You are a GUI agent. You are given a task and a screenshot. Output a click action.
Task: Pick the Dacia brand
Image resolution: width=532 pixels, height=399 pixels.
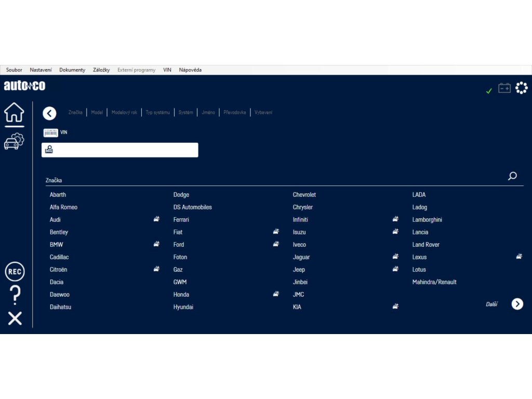57,282
